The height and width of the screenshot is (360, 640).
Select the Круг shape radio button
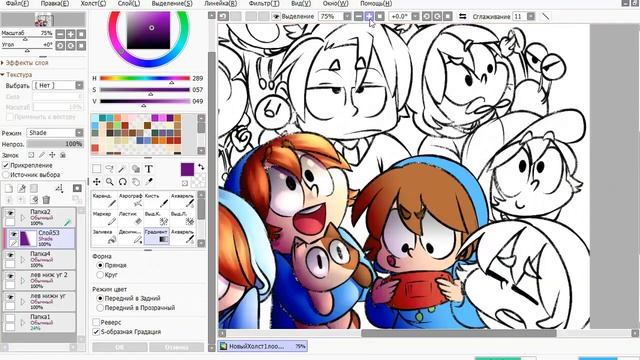100,275
